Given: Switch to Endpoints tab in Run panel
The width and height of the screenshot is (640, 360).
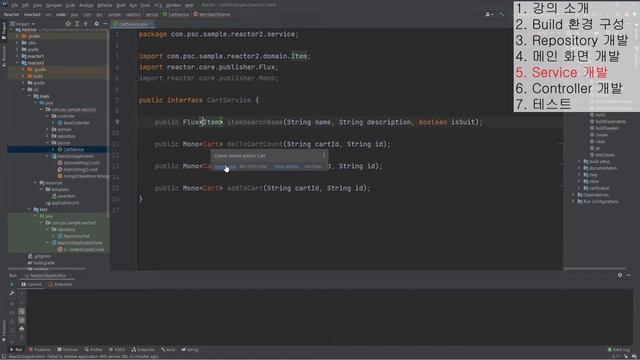Looking at the screenshot, I should tap(60, 284).
